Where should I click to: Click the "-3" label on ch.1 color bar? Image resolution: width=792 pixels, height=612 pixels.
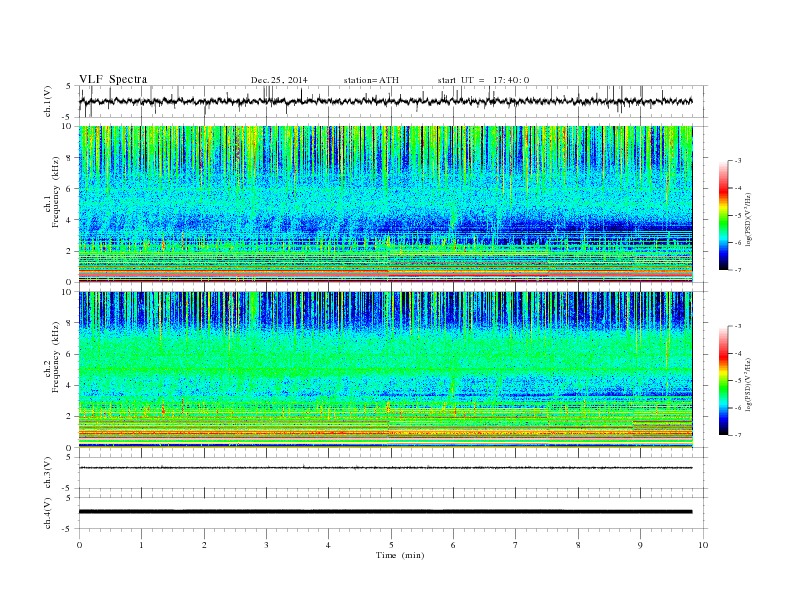pos(737,161)
